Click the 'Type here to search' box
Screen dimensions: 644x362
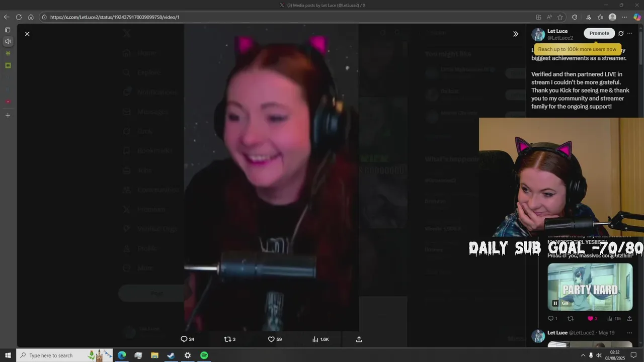tap(64, 355)
